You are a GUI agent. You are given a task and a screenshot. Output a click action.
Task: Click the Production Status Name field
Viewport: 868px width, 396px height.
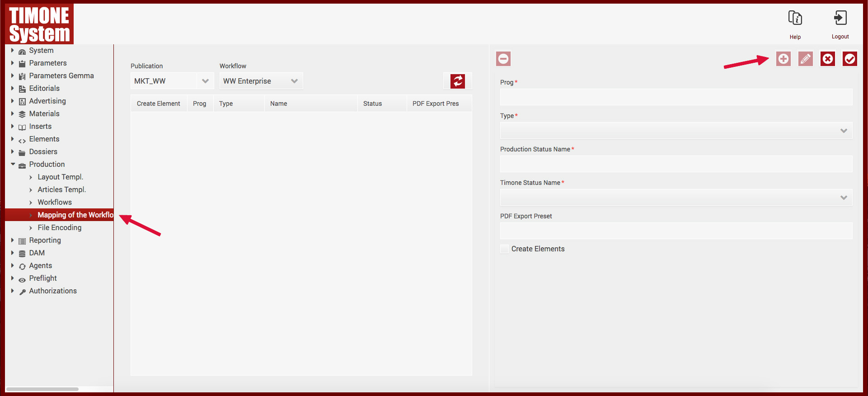point(676,164)
